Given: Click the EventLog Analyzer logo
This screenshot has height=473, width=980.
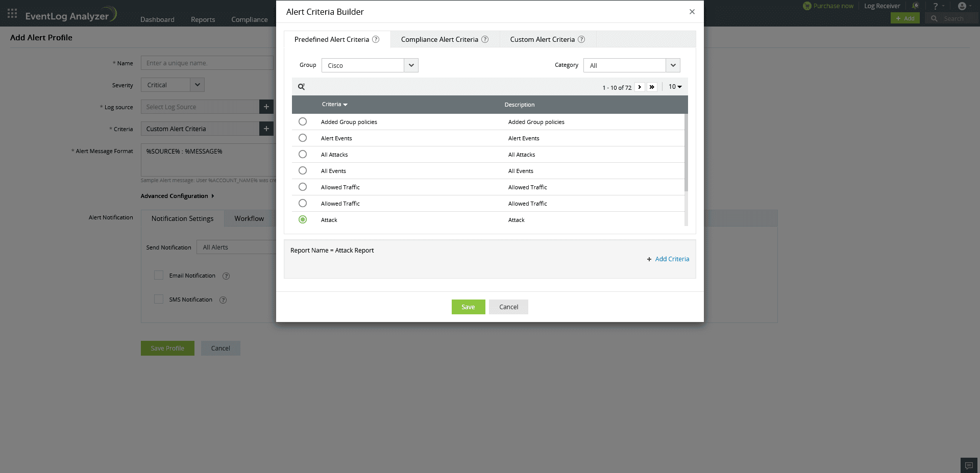Looking at the screenshot, I should [x=71, y=14].
